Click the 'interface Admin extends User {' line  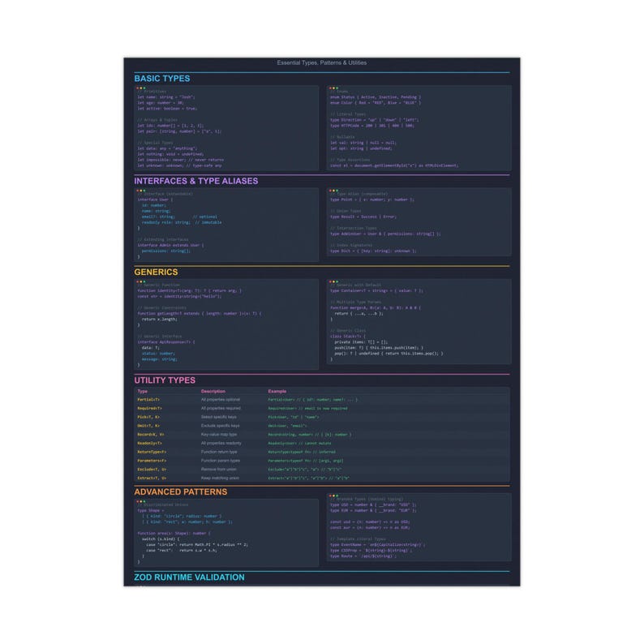click(170, 245)
